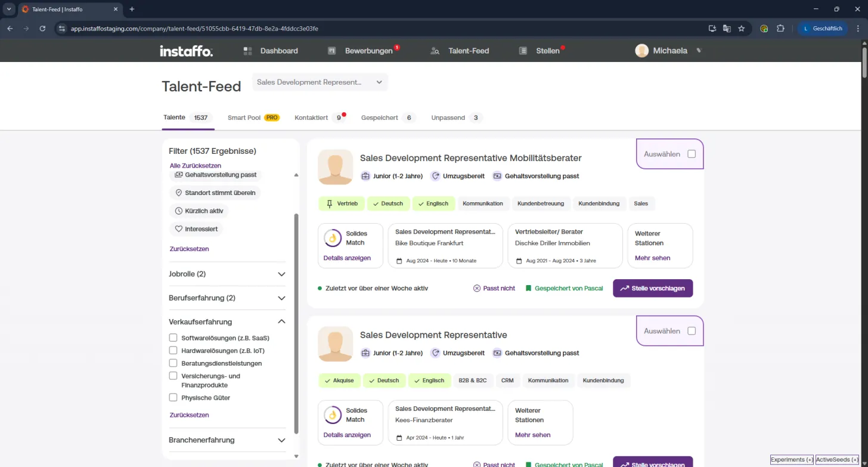The image size is (868, 467).
Task: Select the Beratungsdienstleistungen checkbox
Action: [x=173, y=363]
